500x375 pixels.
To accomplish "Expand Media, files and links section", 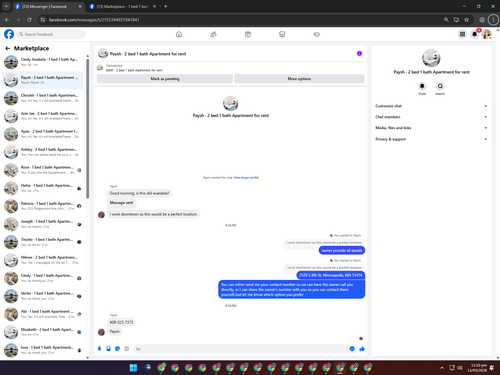I will pos(431,128).
